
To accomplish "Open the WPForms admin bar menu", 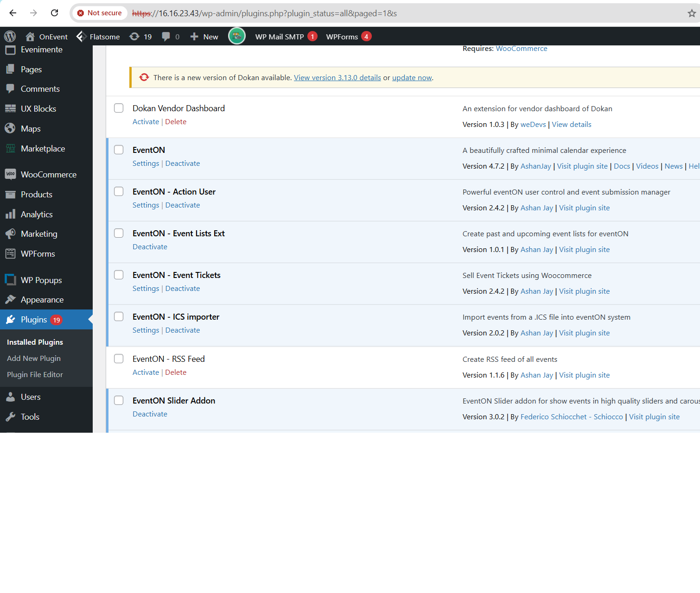I will pyautogui.click(x=349, y=37).
